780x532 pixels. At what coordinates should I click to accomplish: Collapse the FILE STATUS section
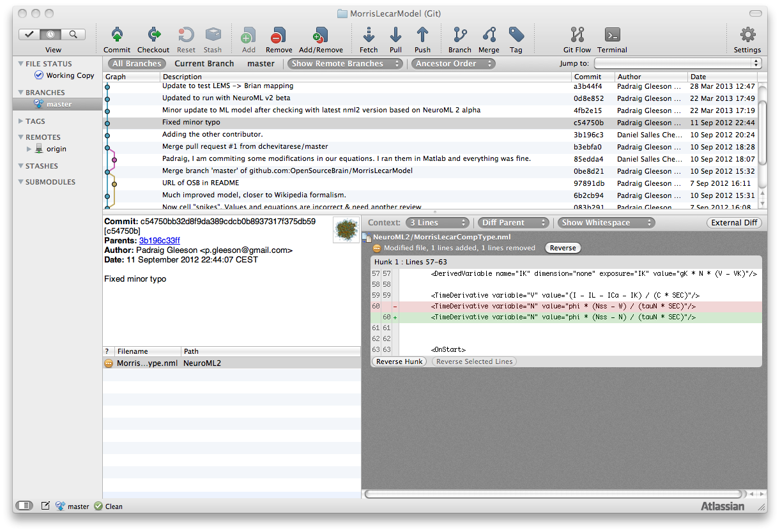click(x=20, y=64)
